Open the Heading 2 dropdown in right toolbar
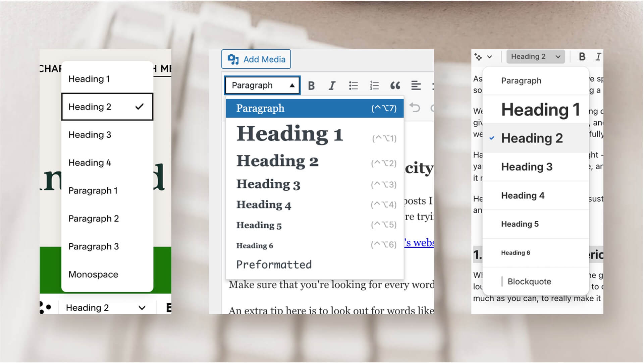This screenshot has width=644, height=363. coord(535,56)
